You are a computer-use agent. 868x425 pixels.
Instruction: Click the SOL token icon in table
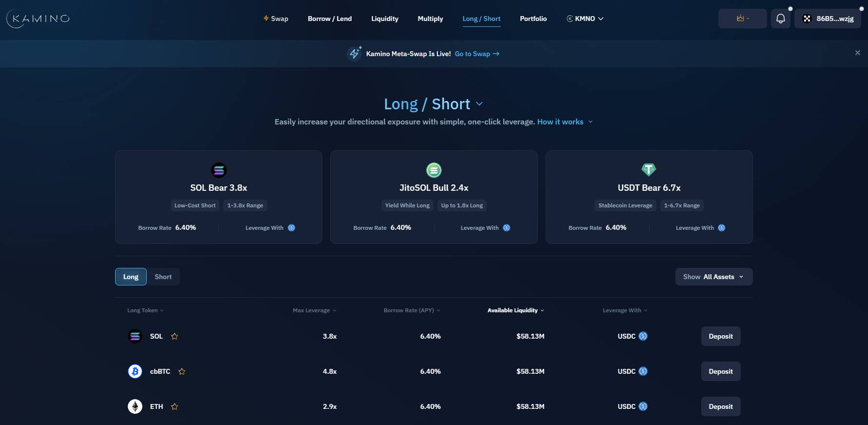click(135, 336)
